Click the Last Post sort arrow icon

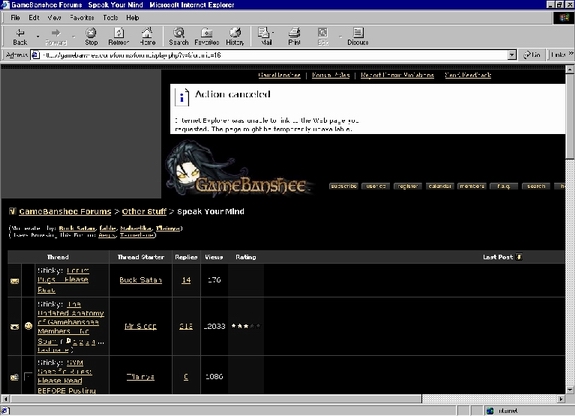519,257
